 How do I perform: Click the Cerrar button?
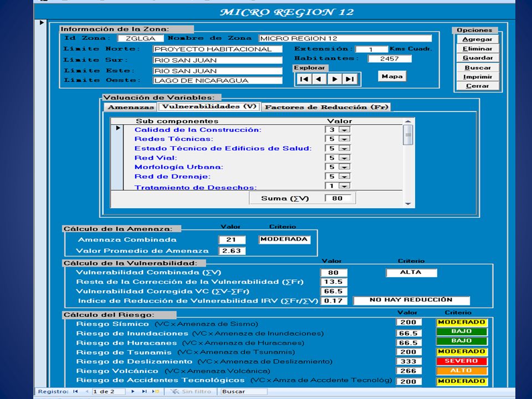pos(477,86)
